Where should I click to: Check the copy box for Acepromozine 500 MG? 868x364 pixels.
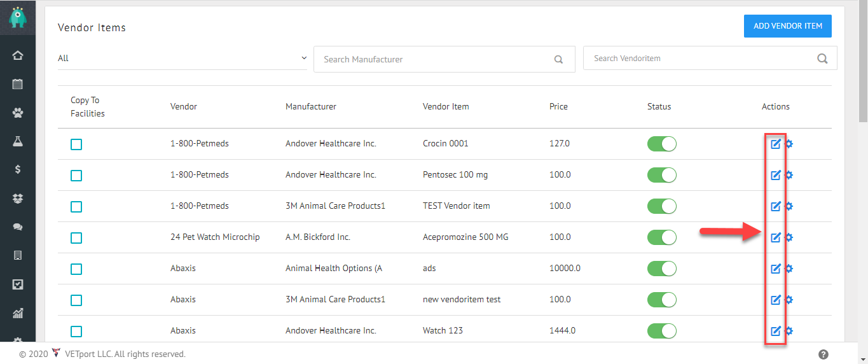pyautogui.click(x=76, y=238)
